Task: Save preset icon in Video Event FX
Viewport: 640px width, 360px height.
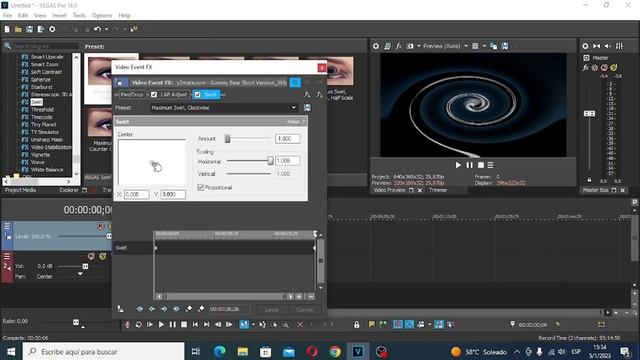Action: pyautogui.click(x=307, y=108)
